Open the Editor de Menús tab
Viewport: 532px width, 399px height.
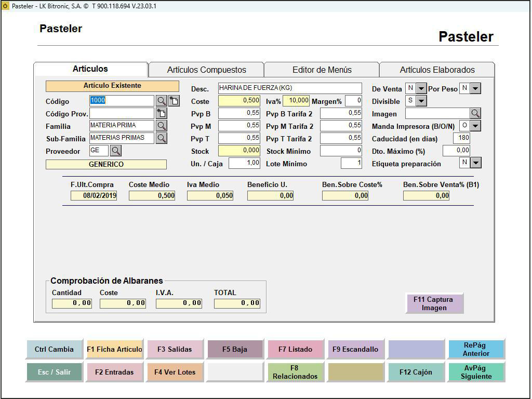pyautogui.click(x=322, y=70)
